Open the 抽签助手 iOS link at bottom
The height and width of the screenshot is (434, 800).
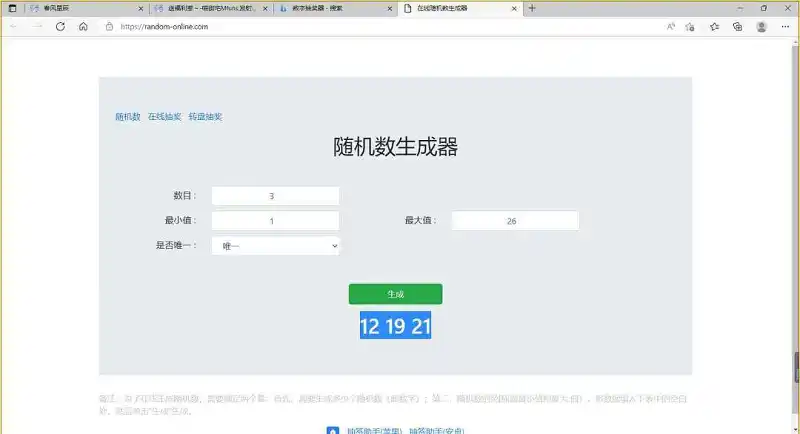point(375,431)
